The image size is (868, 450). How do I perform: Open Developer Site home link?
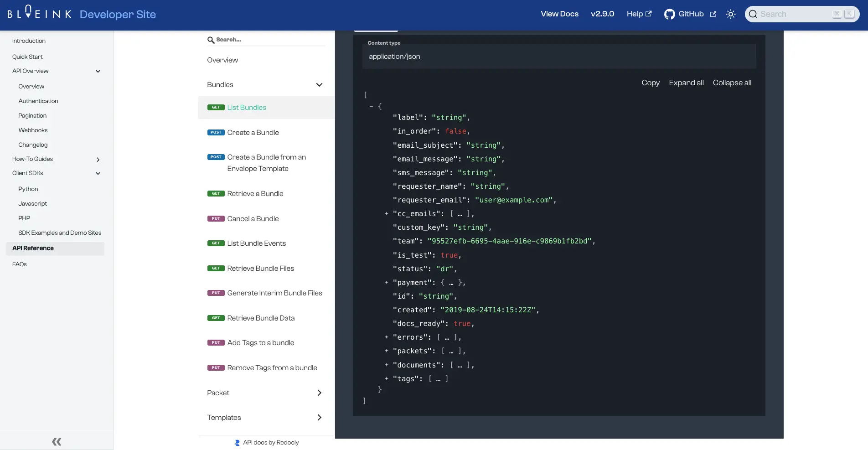[x=118, y=15]
